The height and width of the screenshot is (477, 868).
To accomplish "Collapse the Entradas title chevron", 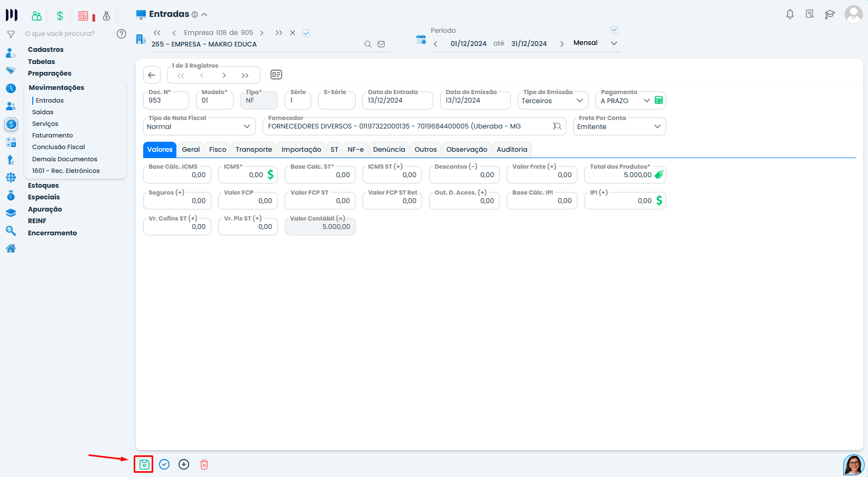I will [204, 15].
